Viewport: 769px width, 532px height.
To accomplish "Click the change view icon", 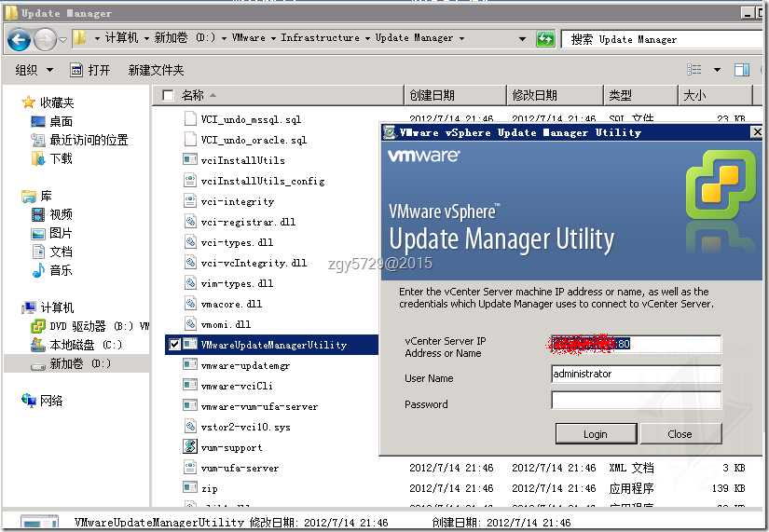I will [693, 70].
